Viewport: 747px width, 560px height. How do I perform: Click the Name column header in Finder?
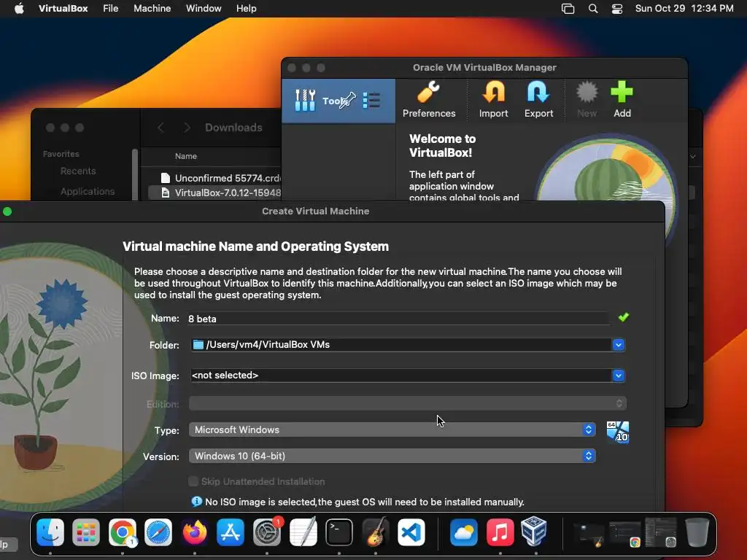point(186,156)
